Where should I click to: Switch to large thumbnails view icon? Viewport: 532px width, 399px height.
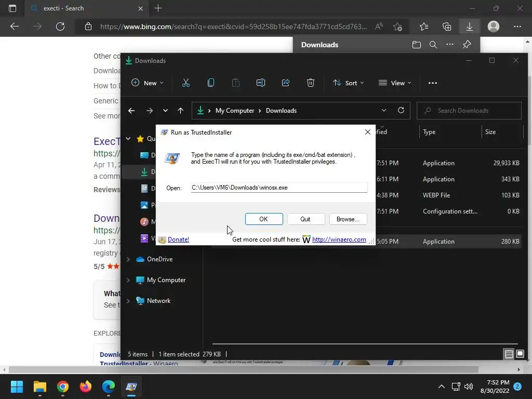[520, 354]
